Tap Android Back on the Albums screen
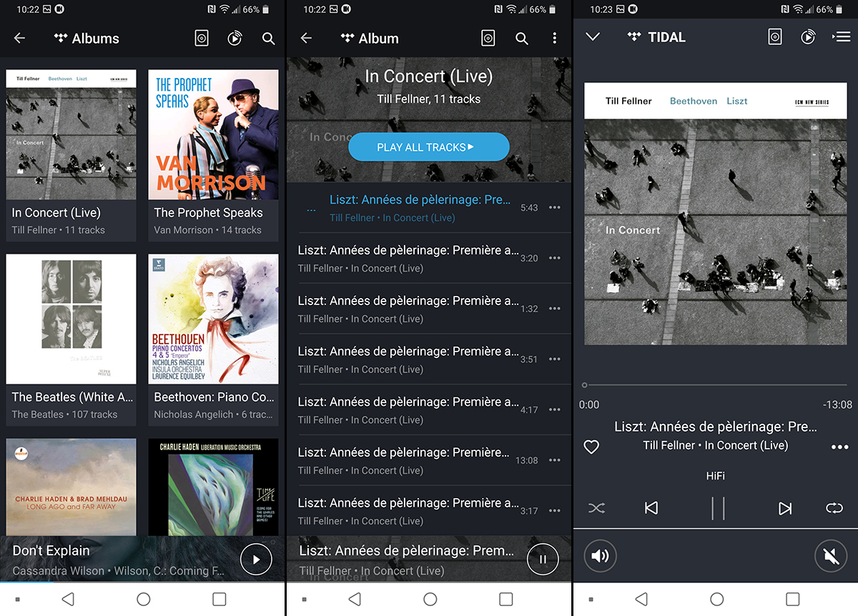The image size is (858, 616). point(68,599)
